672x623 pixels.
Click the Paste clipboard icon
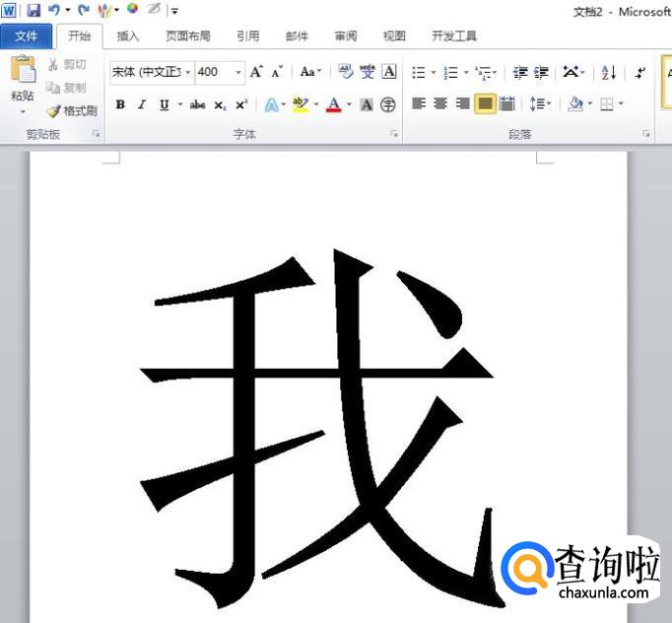click(x=23, y=71)
